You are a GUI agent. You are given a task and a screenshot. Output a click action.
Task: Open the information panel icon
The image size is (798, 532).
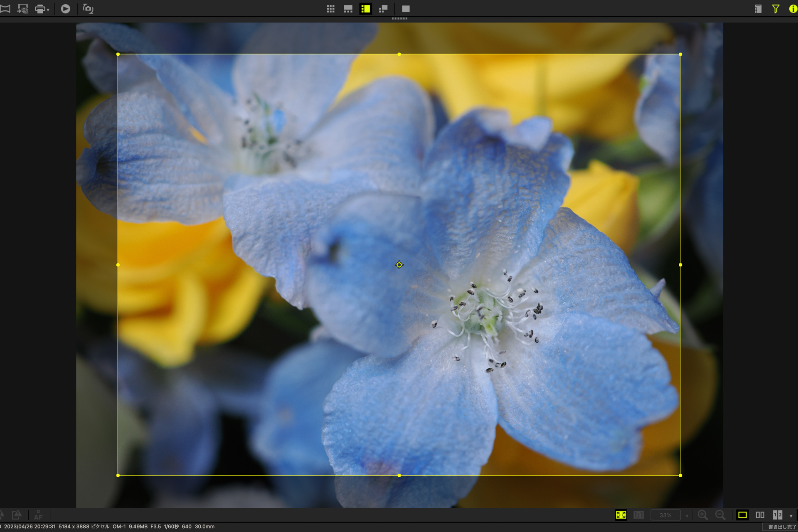[x=793, y=9]
